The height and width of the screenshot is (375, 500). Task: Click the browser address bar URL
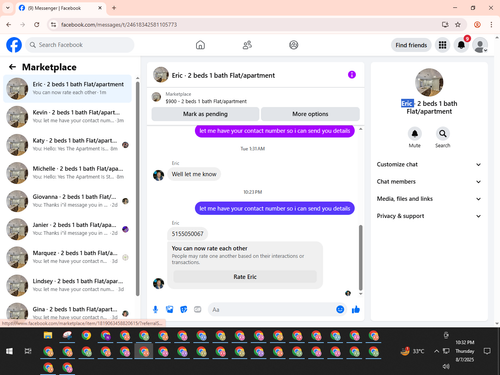(119, 25)
